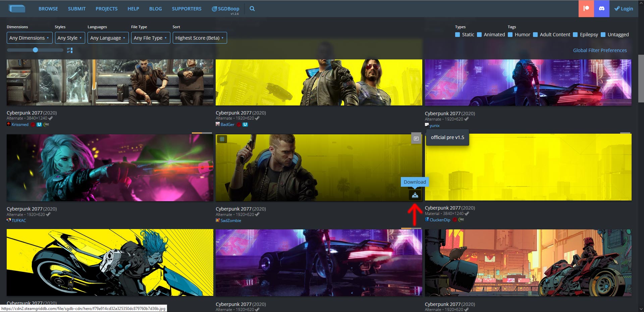
Task: Open yunix's profile link
Action: click(x=435, y=126)
